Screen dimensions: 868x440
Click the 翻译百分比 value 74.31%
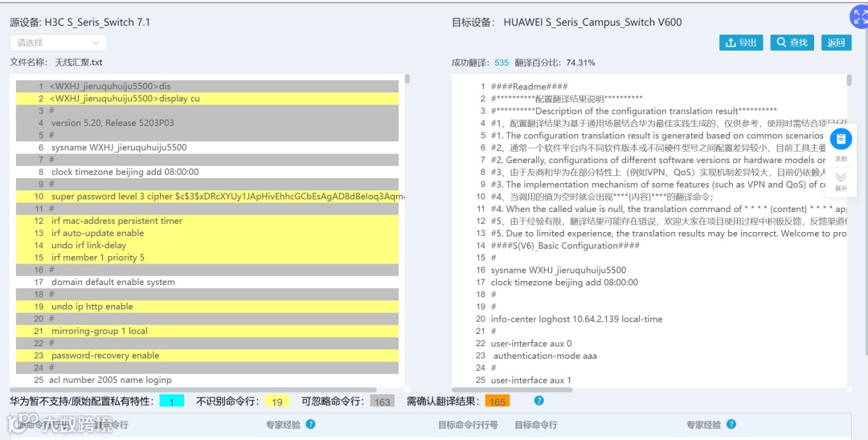pos(581,63)
